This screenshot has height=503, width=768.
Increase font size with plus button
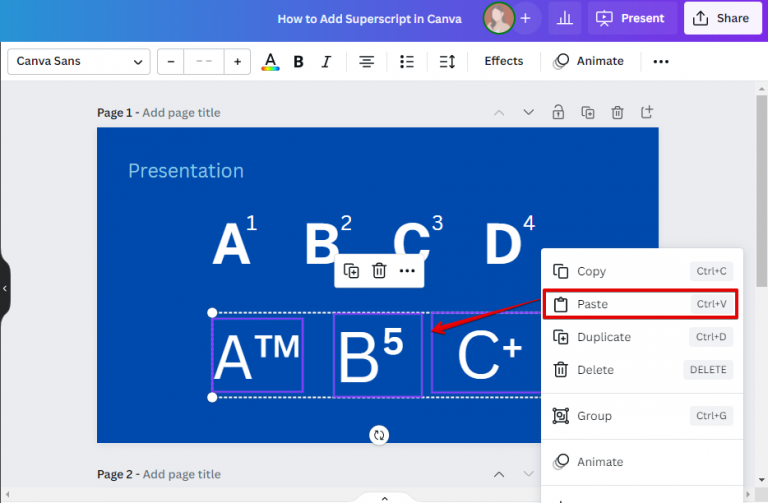[237, 62]
